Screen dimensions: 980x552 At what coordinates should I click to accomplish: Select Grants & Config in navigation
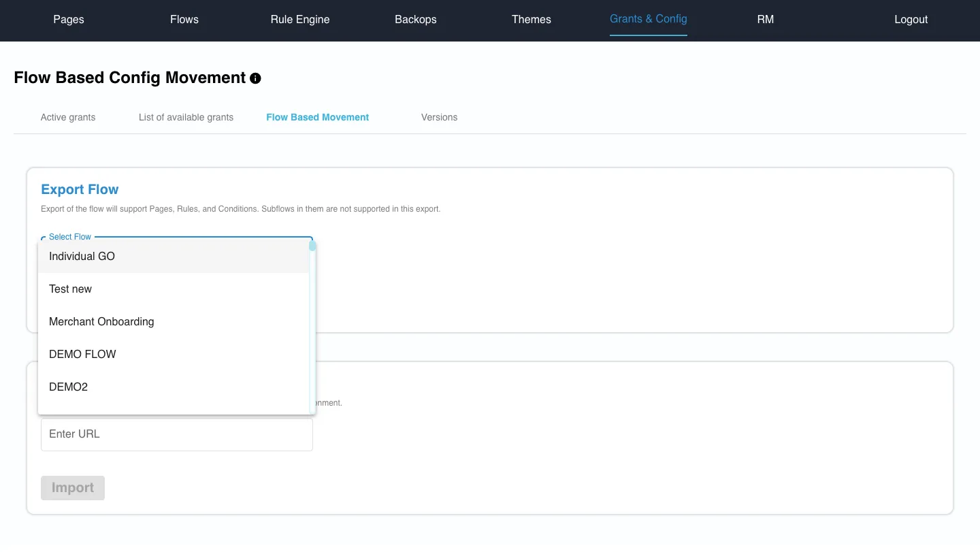click(x=649, y=19)
